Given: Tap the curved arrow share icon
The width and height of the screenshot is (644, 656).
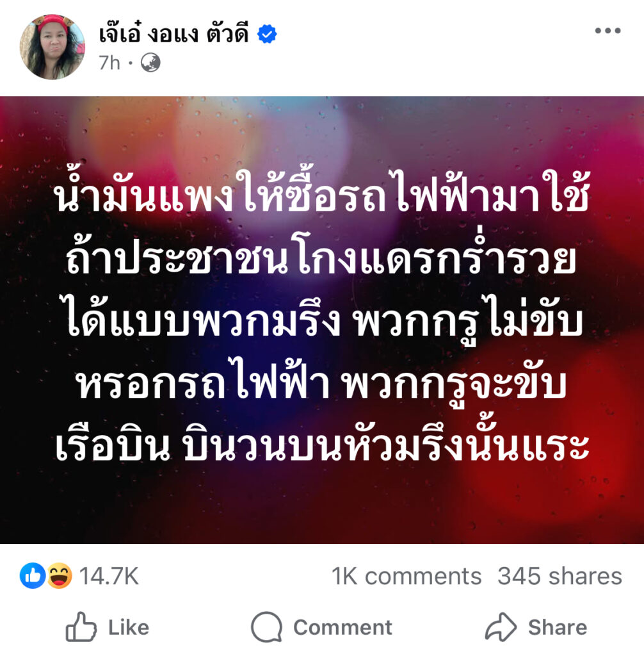Looking at the screenshot, I should point(501,627).
